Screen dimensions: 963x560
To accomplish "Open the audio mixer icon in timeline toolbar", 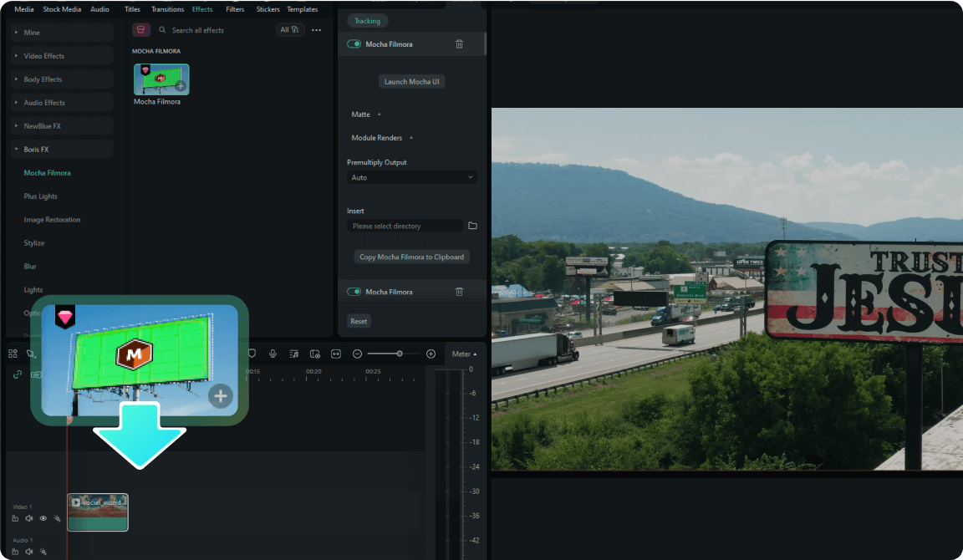I will (x=293, y=354).
